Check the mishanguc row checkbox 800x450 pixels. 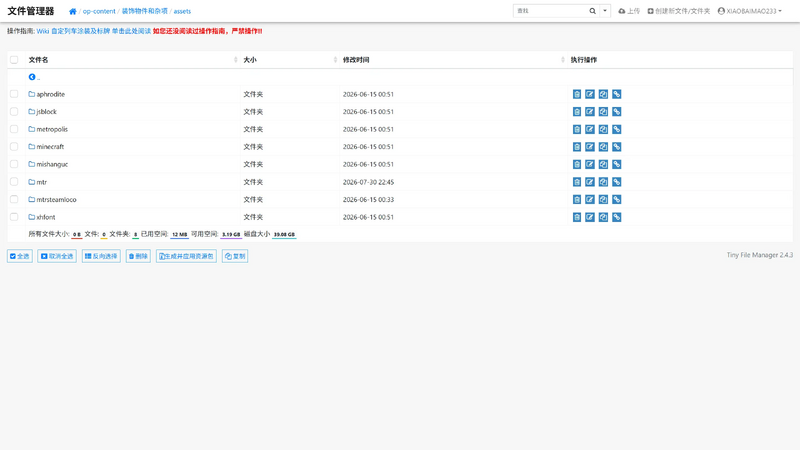pos(14,164)
